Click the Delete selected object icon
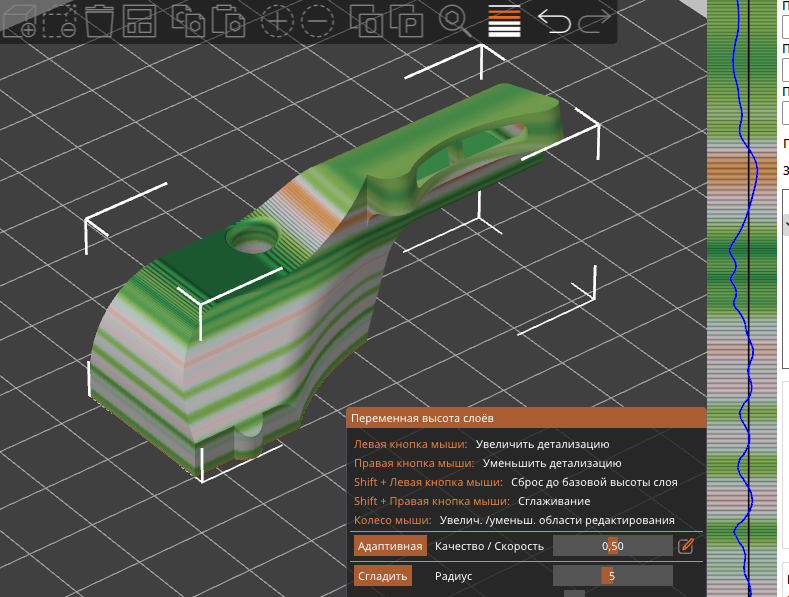 pyautogui.click(x=59, y=21)
